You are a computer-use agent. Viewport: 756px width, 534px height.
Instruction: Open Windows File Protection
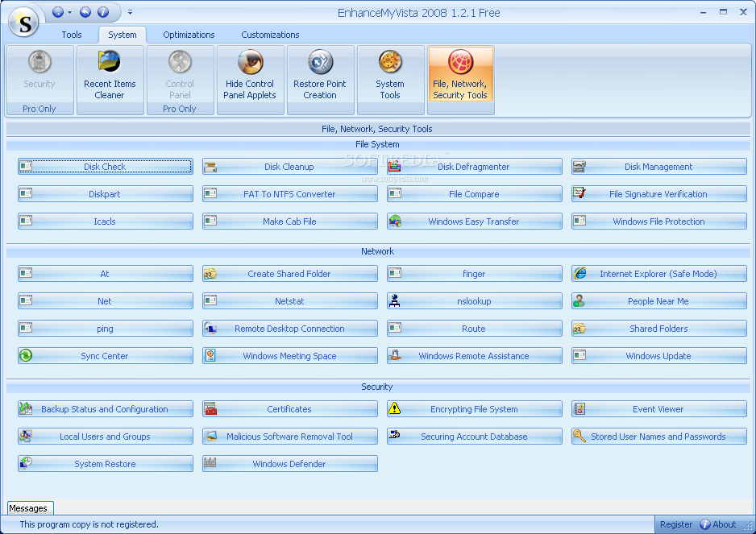pyautogui.click(x=659, y=221)
